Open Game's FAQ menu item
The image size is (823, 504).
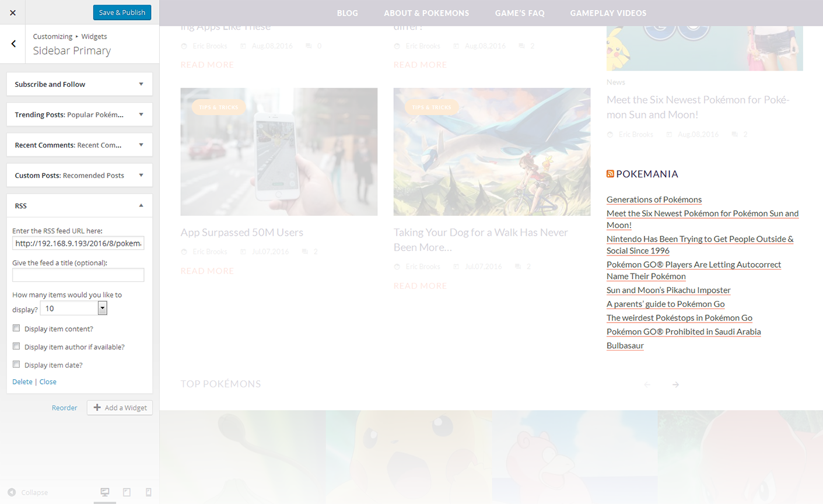[520, 13]
